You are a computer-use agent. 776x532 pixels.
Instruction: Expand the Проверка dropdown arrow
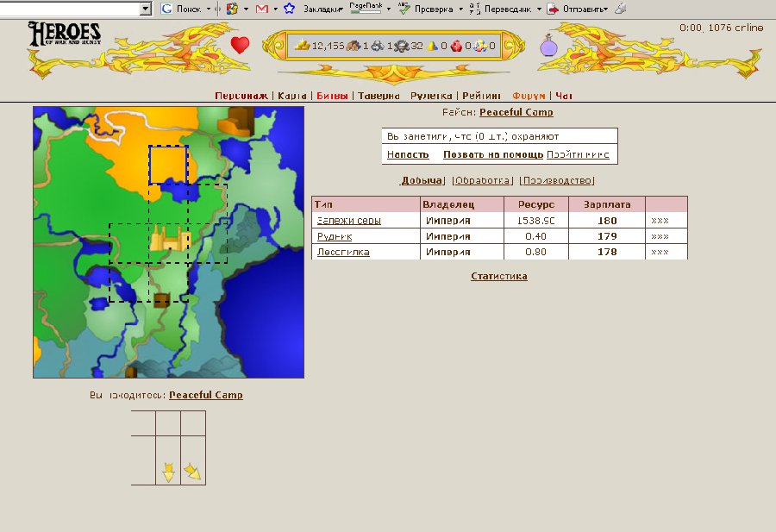coord(460,9)
